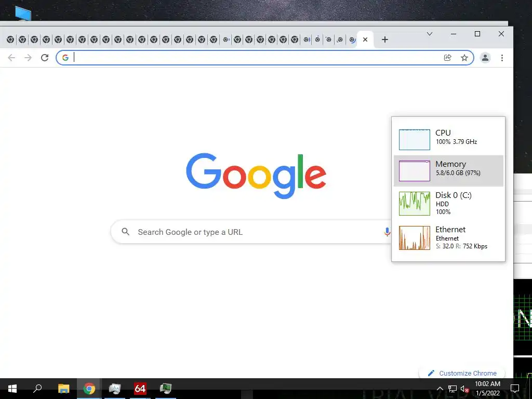
Task: Click the forward navigation arrow
Action: (x=28, y=58)
